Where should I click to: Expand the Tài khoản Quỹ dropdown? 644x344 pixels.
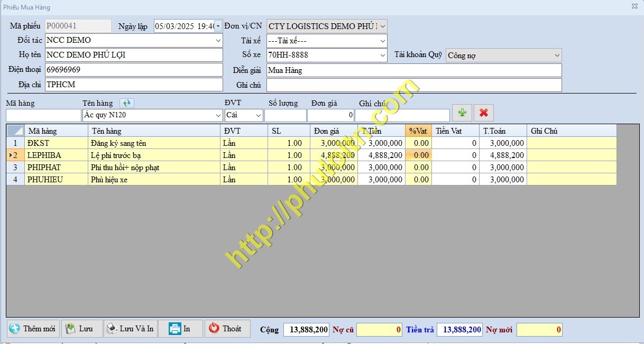(x=557, y=55)
